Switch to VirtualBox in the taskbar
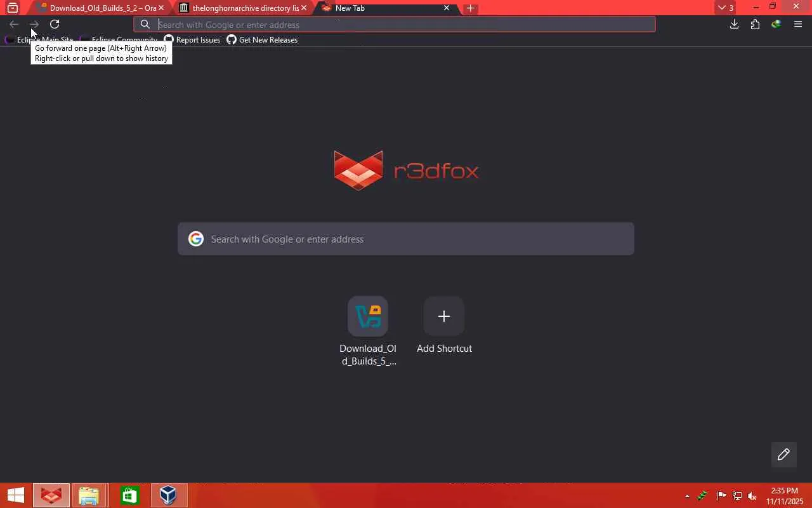812x508 pixels. (x=169, y=495)
